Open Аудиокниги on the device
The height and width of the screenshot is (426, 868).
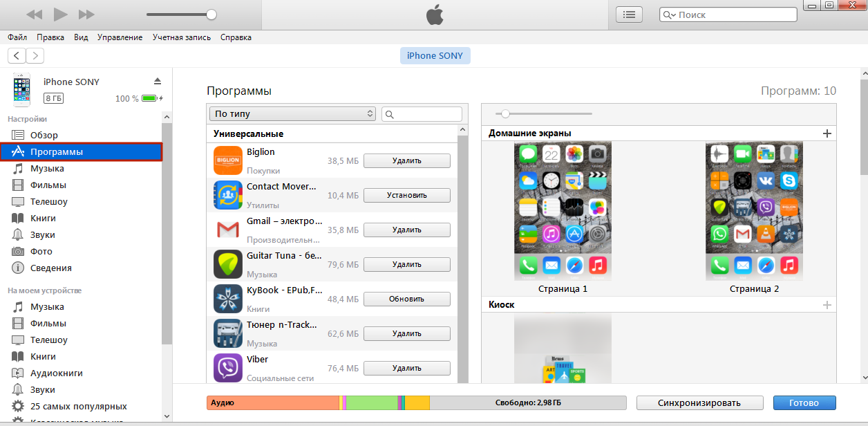(x=81, y=373)
